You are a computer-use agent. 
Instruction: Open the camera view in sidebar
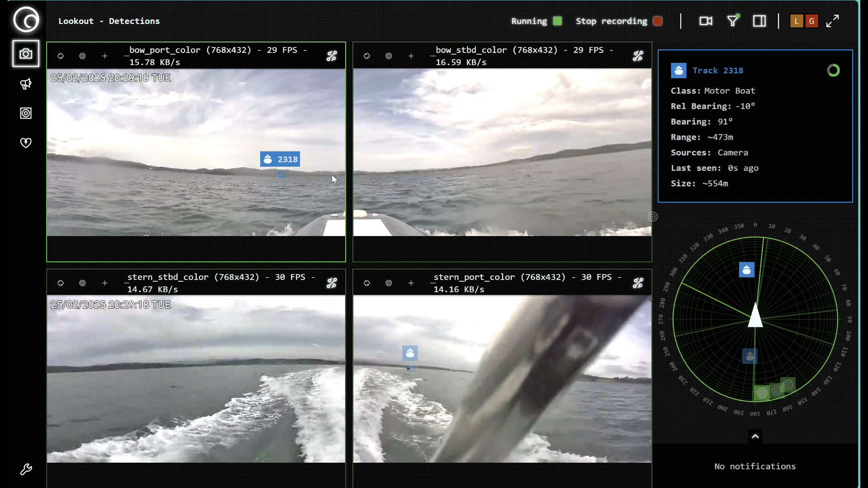click(x=26, y=54)
